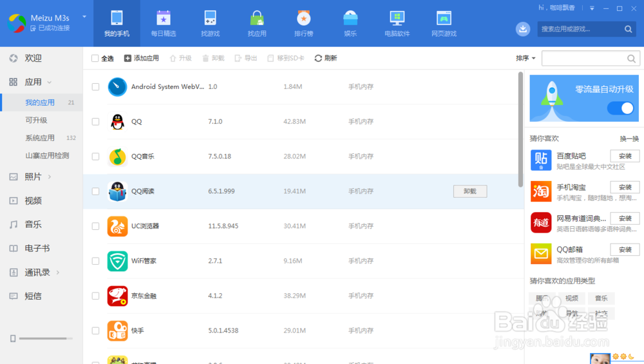Click the 电脑软件 monitor icon
Image resolution: width=644 pixels, height=364 pixels.
[397, 19]
